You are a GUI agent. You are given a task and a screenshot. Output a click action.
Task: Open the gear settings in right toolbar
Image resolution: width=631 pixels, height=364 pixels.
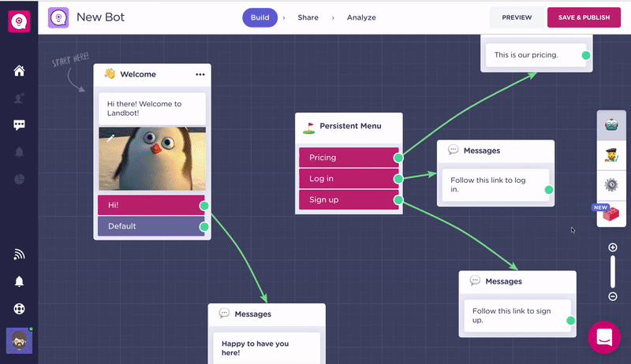coord(611,185)
